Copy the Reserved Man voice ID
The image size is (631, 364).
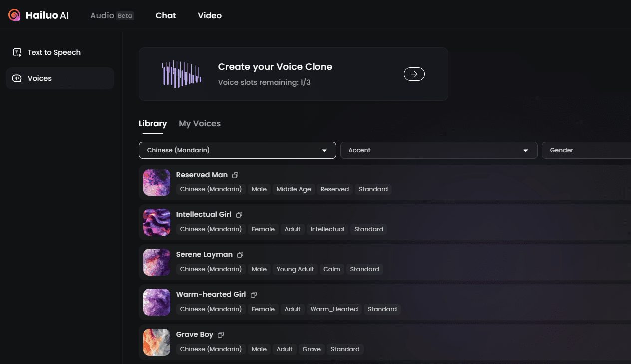click(235, 175)
